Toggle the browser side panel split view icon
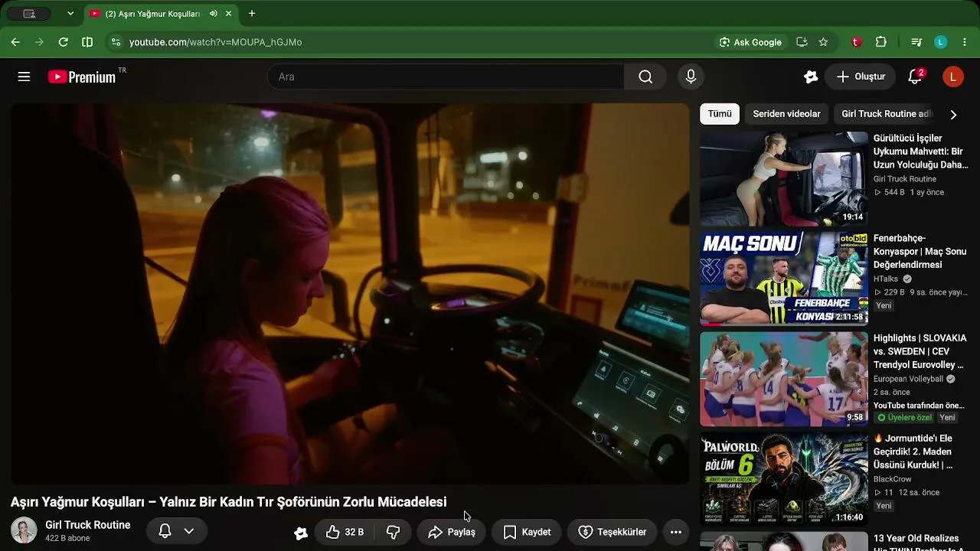 (87, 42)
